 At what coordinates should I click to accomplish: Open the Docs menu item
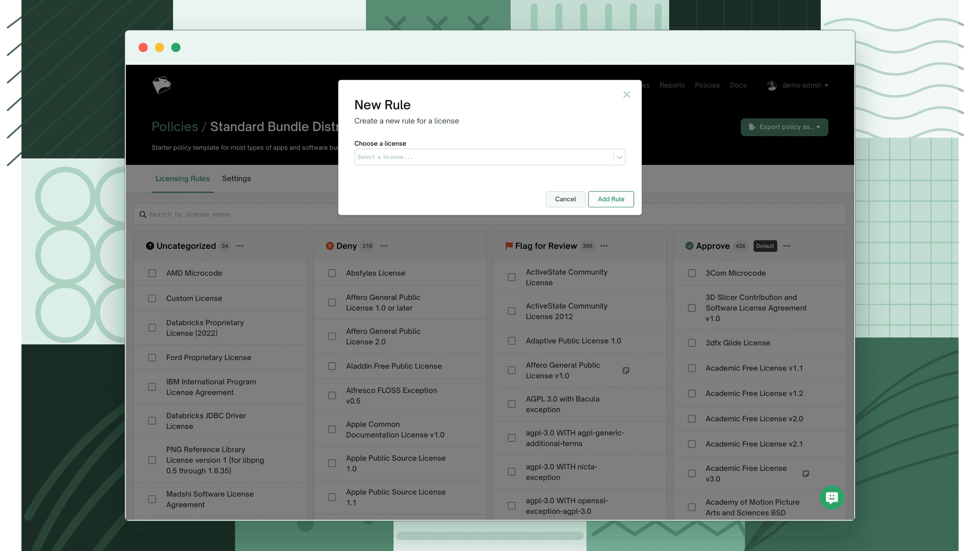tap(738, 85)
